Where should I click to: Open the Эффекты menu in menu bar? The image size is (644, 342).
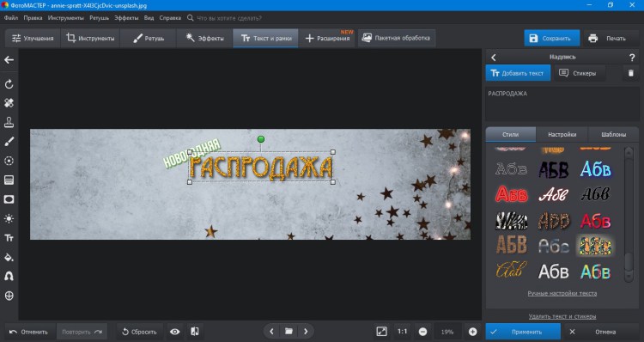pyautogui.click(x=126, y=18)
